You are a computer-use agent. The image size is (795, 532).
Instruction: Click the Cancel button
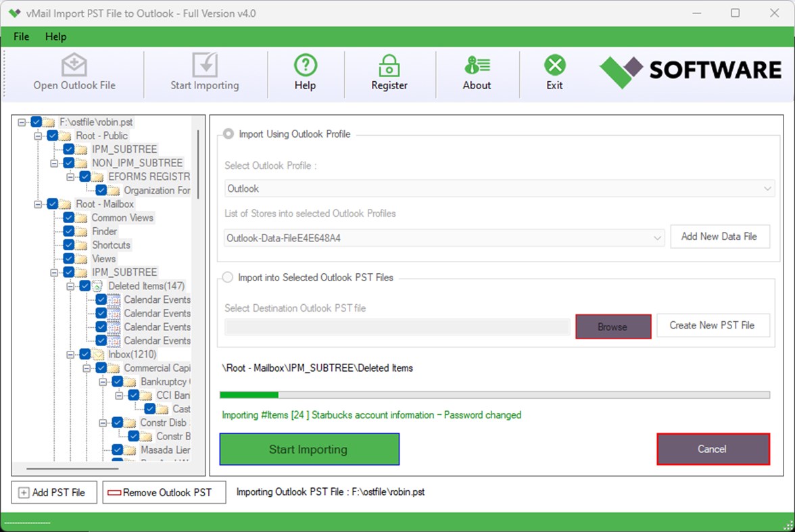[x=712, y=449]
